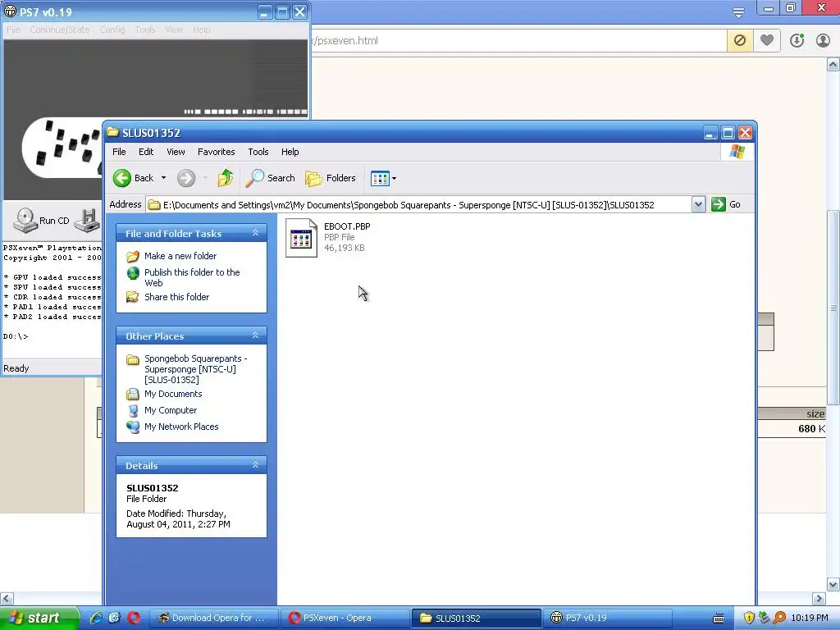Open Opera's tab menu icon

click(738, 11)
